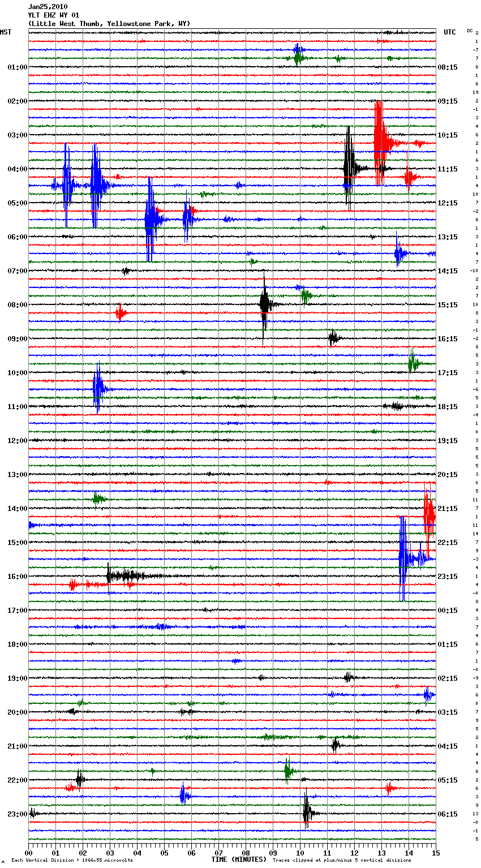Click the UTC column header
Image resolution: width=481 pixels, height=868 pixels.
coord(449,32)
